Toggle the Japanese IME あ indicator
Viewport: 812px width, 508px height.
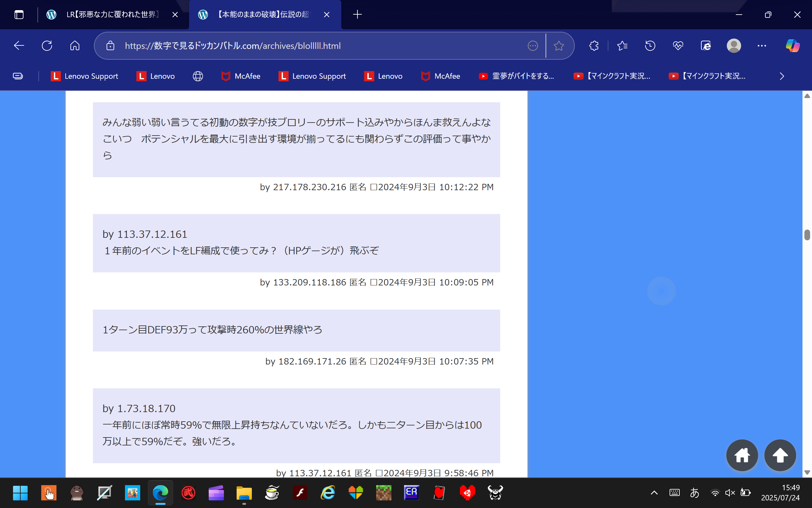tap(695, 493)
